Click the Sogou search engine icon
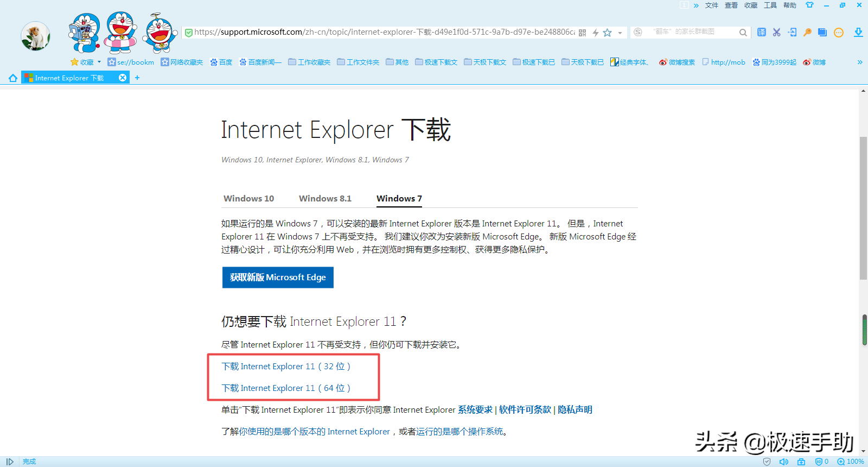The width and height of the screenshot is (868, 467). point(638,32)
